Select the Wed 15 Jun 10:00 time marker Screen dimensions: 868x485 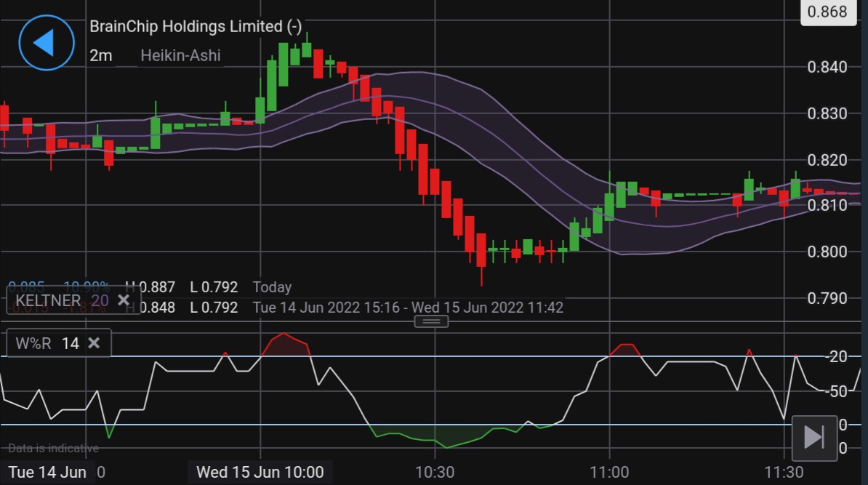260,472
